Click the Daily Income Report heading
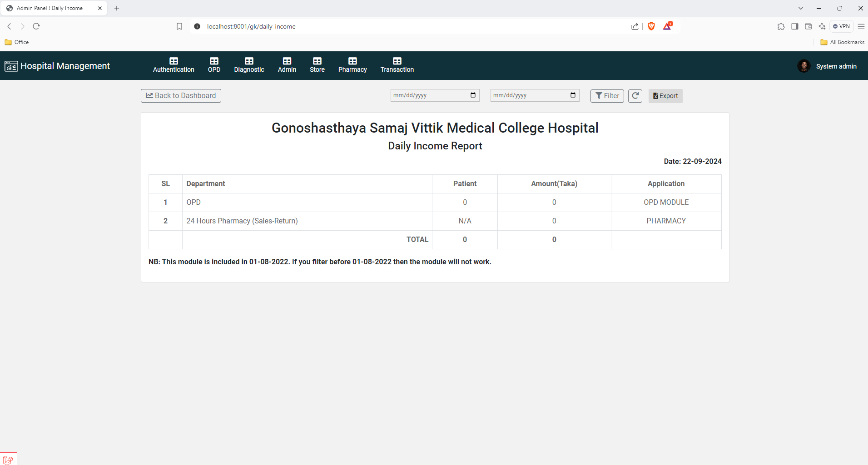The width and height of the screenshot is (868, 465). (x=435, y=146)
